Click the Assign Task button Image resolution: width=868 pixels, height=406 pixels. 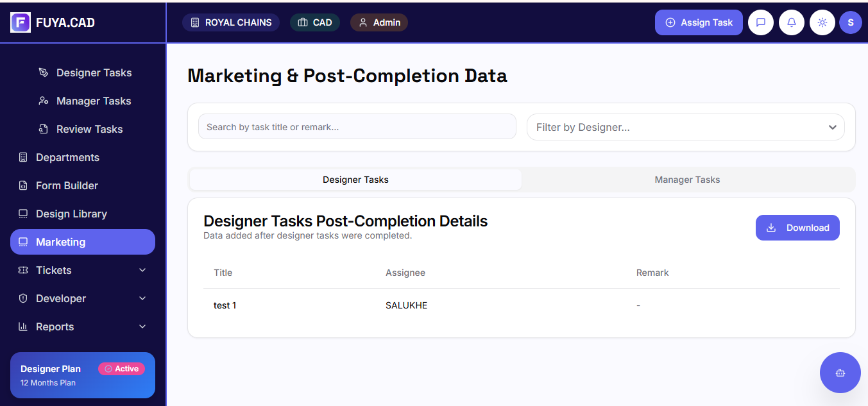pos(699,22)
